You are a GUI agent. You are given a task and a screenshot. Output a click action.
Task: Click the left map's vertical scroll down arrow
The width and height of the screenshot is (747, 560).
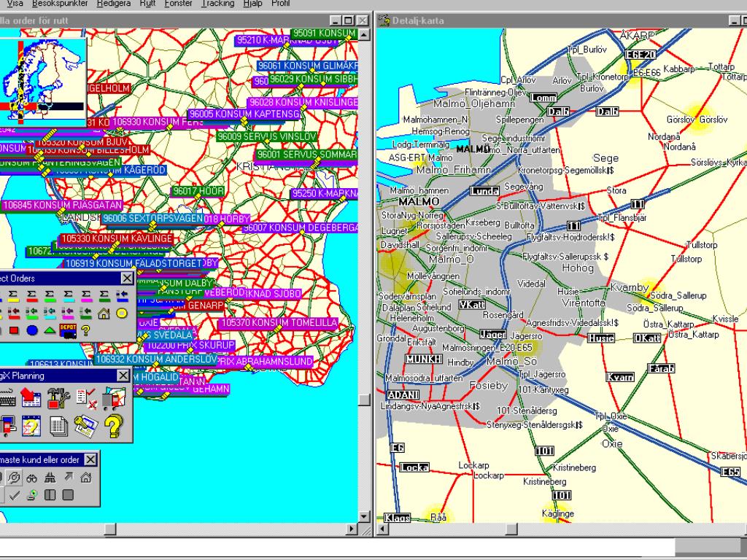tap(364, 517)
